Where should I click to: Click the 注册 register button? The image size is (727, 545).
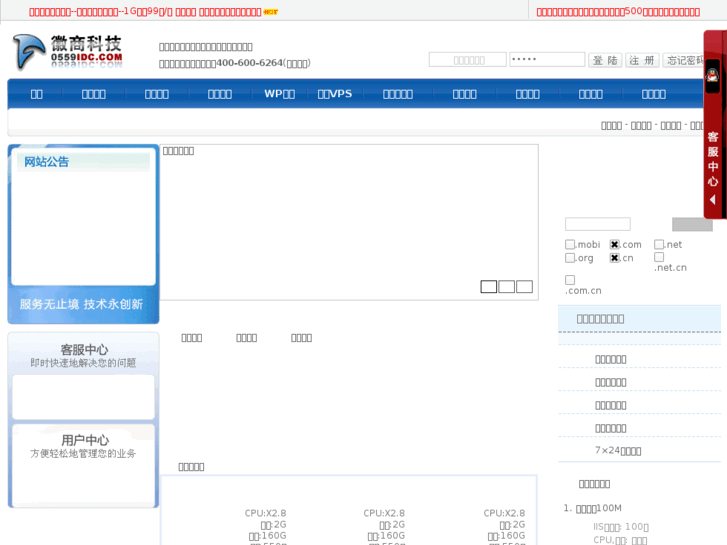[x=642, y=60]
